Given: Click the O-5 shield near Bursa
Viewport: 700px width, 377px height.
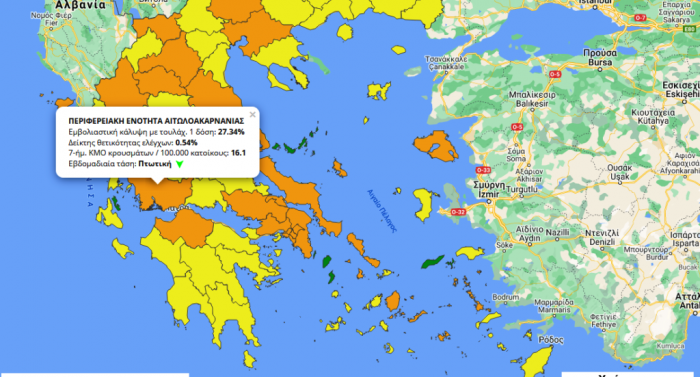Looking at the screenshot, I should (555, 75).
